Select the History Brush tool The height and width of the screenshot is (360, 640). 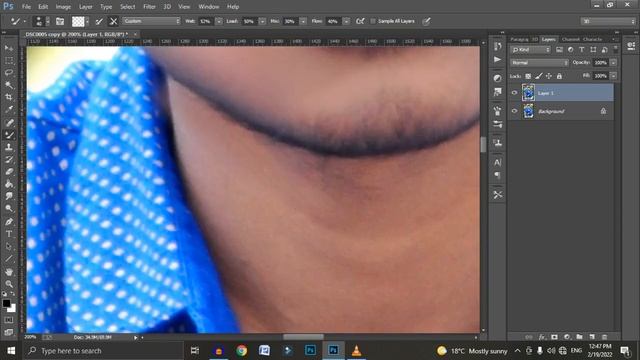pyautogui.click(x=9, y=160)
